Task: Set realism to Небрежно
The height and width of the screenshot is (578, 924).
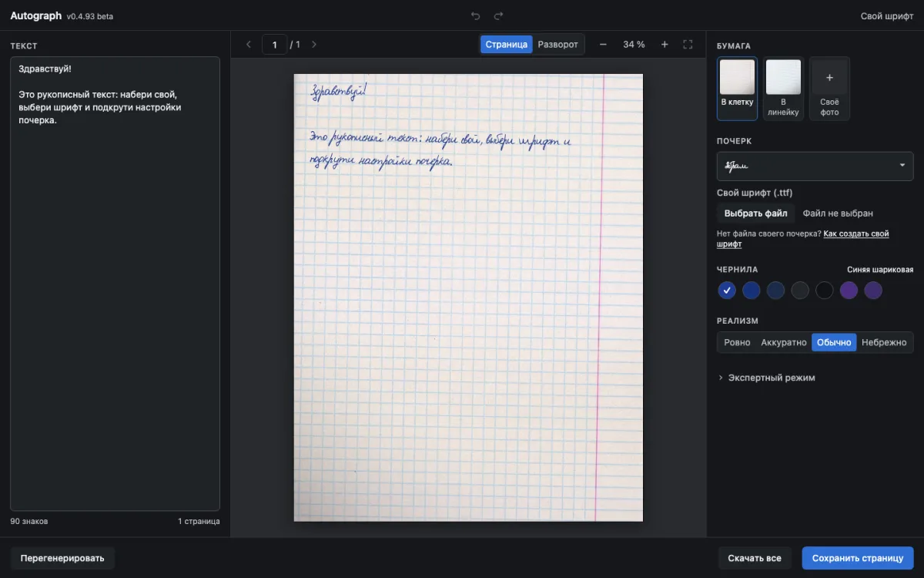Action: 884,342
